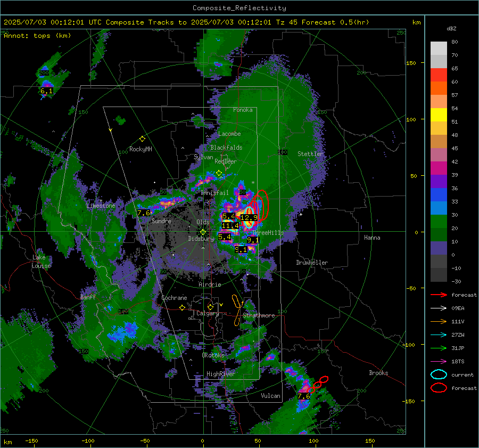
Task: Select the cyan 27ZW track arrow
Action: (439, 335)
